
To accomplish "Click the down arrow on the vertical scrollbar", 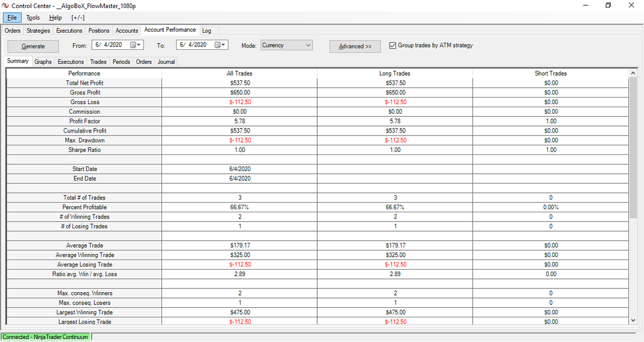I will tap(633, 320).
